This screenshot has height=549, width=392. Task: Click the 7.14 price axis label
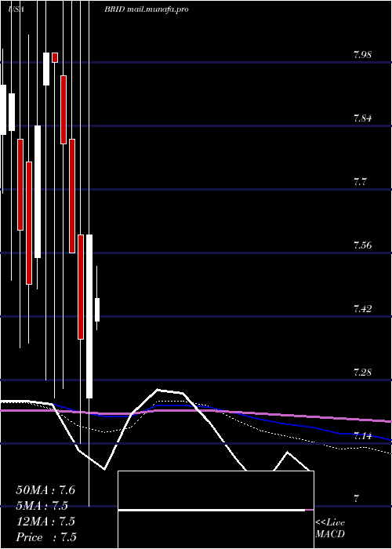point(362,435)
